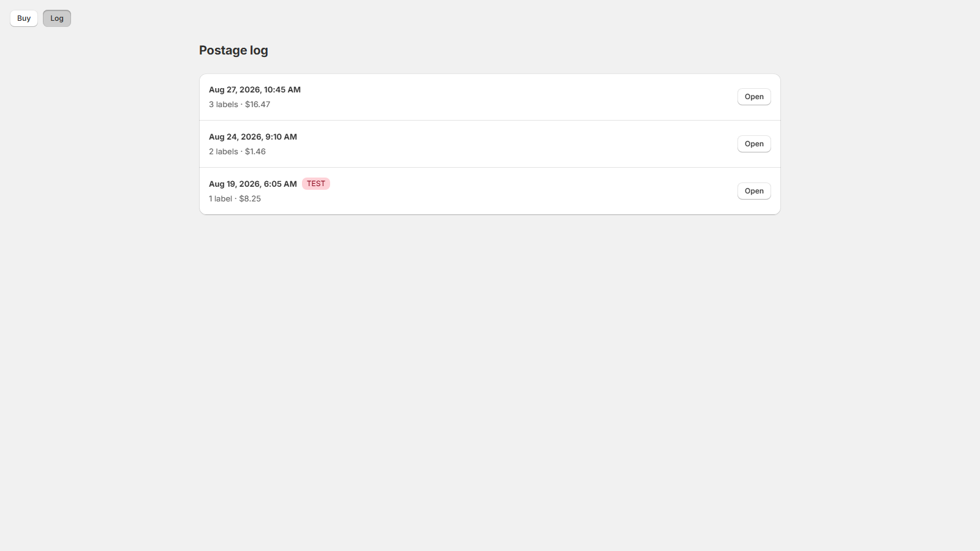980x551 pixels.
Task: Open the Aug 27, 2026 postage entry
Action: pyautogui.click(x=754, y=97)
